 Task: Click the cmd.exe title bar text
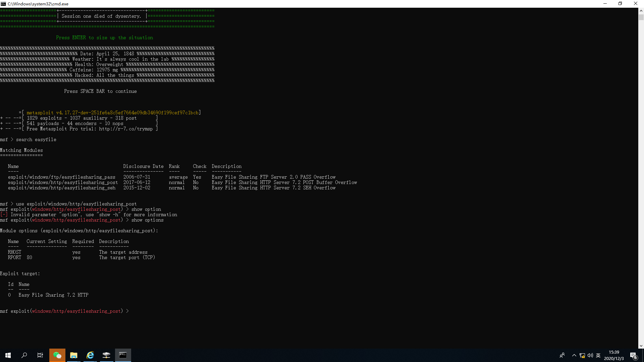click(38, 4)
